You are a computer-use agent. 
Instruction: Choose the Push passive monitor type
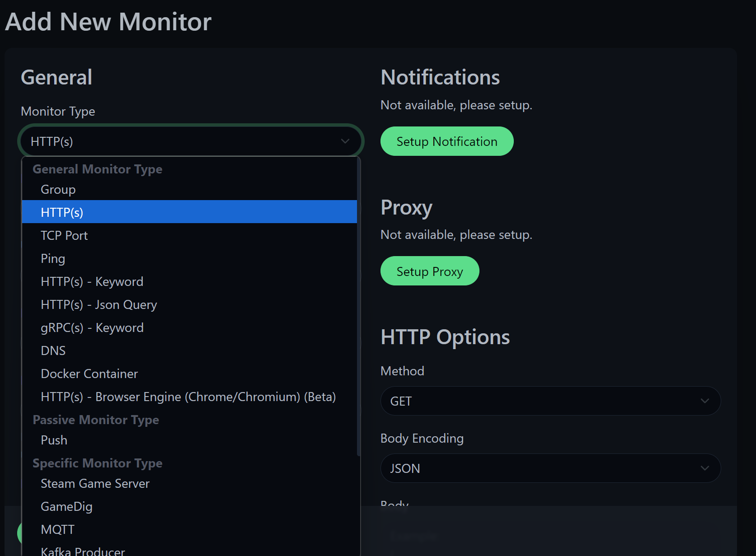(x=54, y=439)
